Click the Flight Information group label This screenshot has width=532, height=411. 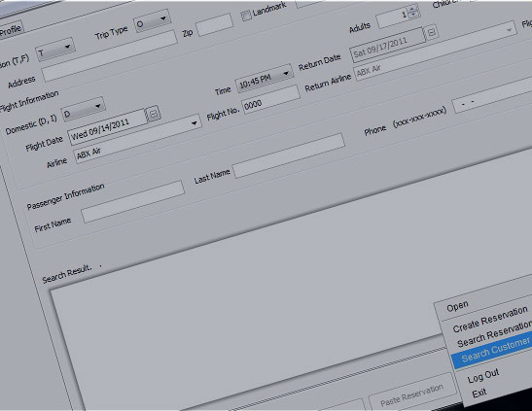click(x=29, y=101)
